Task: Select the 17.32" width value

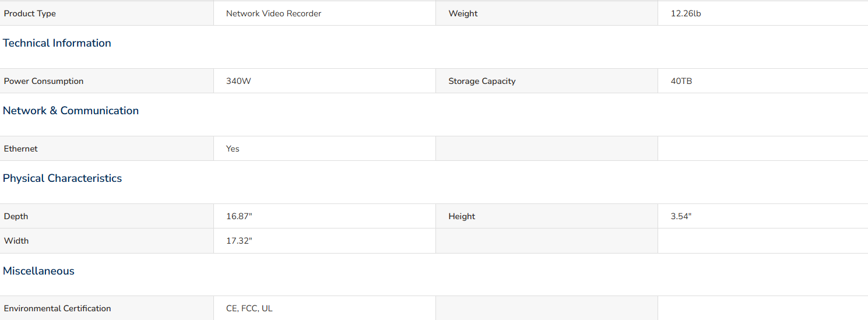Action: 239,241
